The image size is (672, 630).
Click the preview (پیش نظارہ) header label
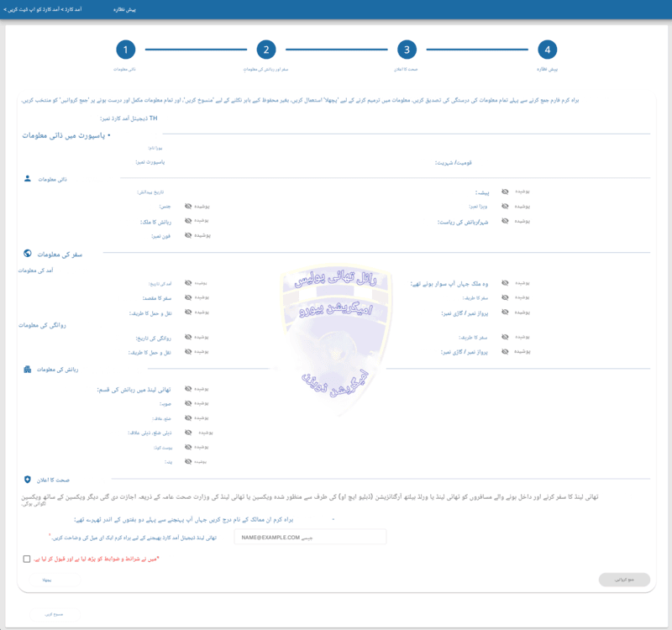pyautogui.click(x=124, y=9)
